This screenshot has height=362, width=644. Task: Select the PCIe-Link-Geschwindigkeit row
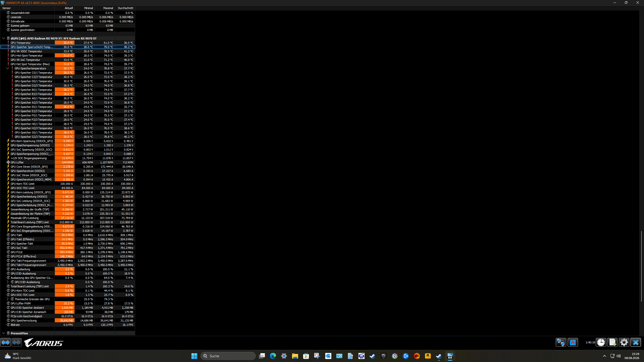[x=68, y=316]
